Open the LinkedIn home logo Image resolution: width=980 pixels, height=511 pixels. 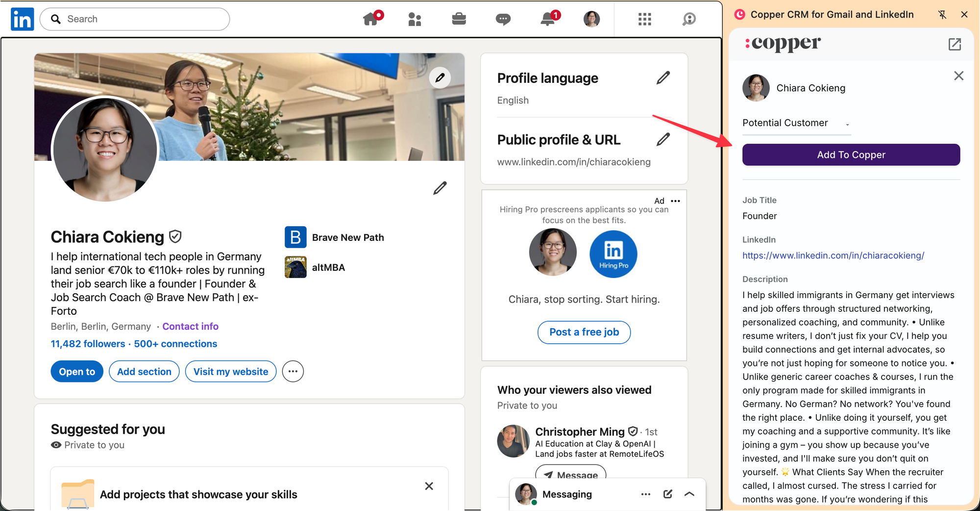(23, 19)
